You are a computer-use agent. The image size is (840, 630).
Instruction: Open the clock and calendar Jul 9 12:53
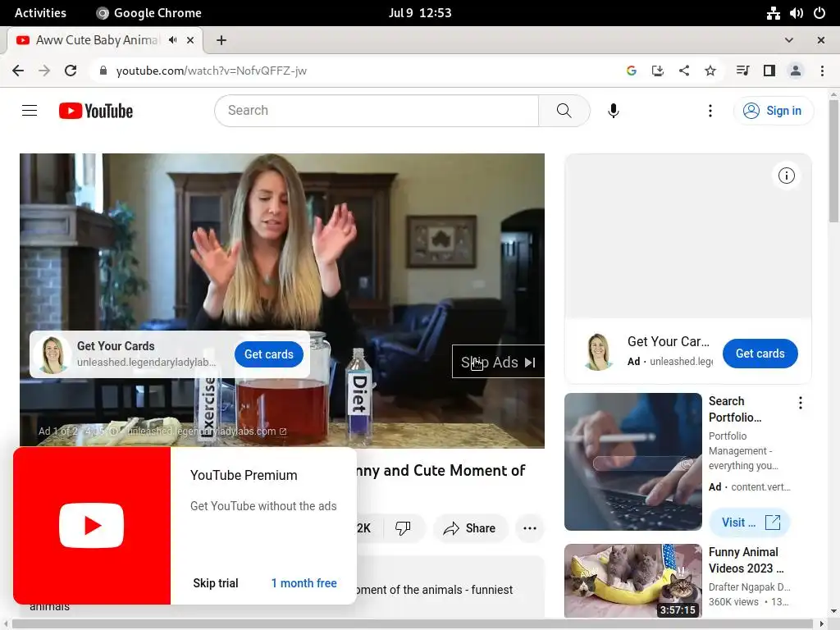(x=420, y=13)
